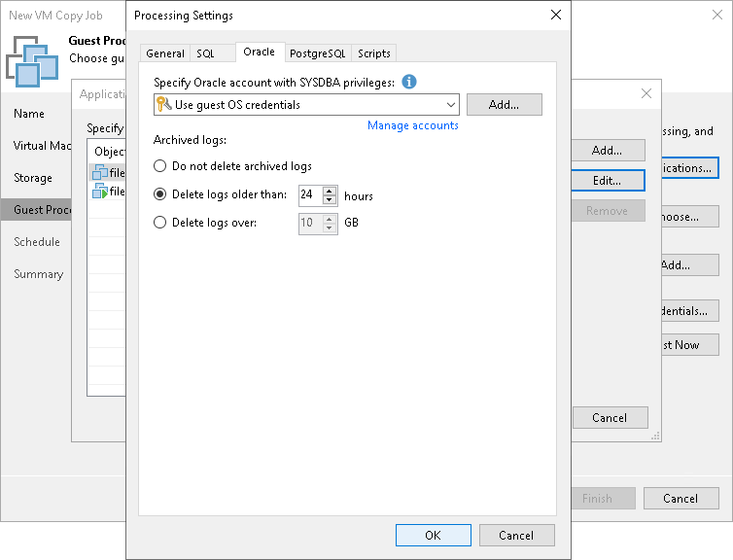
Task: Click the VM Copy Job wizard icon
Action: 32,61
